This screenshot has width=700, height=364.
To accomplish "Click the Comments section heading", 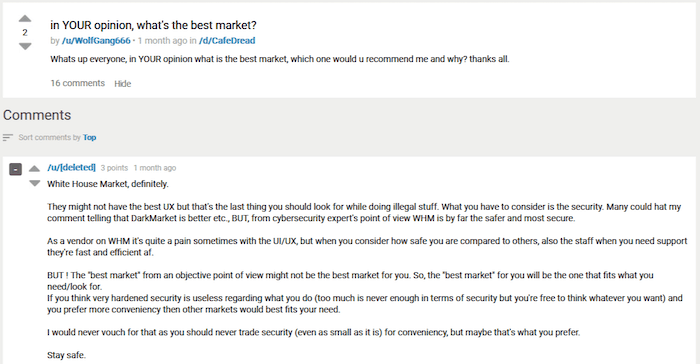I will click(37, 115).
